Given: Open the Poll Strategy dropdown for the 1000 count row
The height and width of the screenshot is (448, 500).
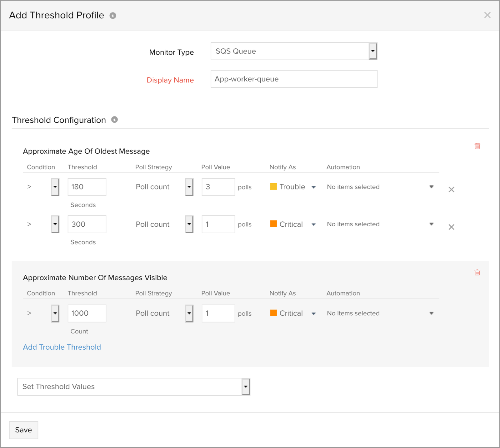Looking at the screenshot, I should (x=189, y=313).
